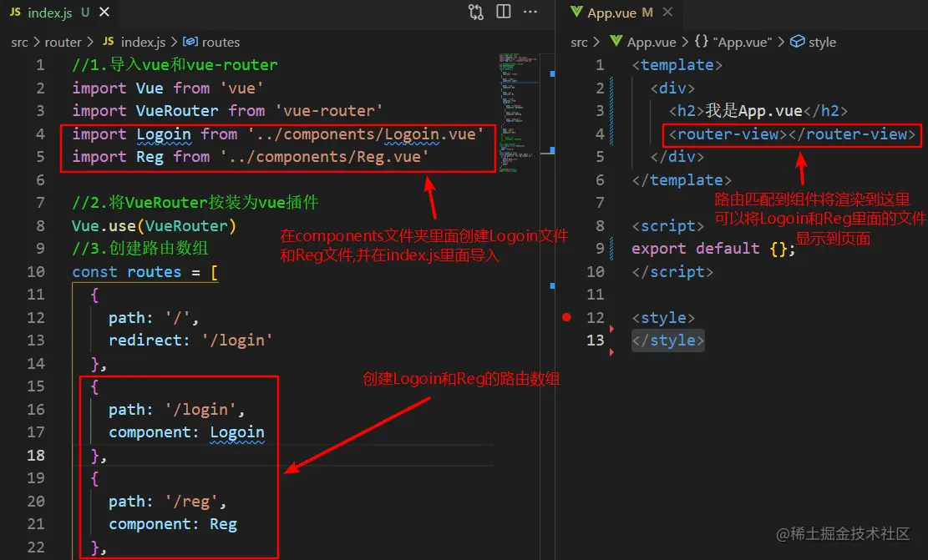Image resolution: width=928 pixels, height=560 pixels.
Task: Split the editor to the right
Action: (x=504, y=12)
